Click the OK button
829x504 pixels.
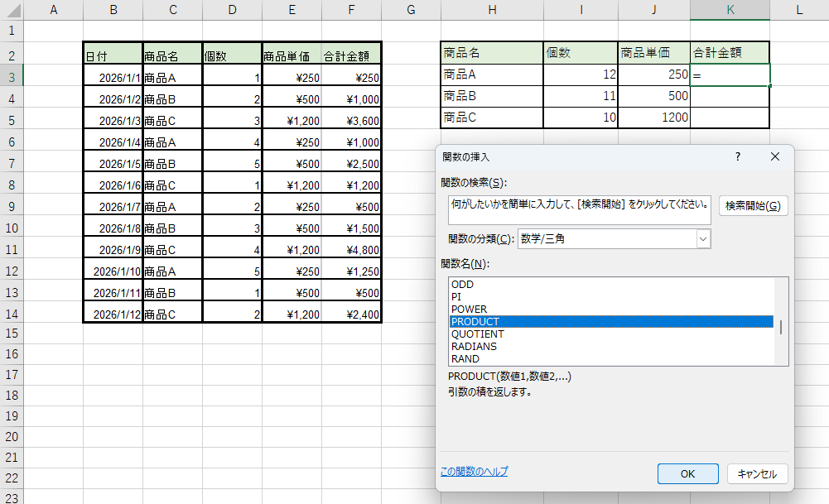687,474
